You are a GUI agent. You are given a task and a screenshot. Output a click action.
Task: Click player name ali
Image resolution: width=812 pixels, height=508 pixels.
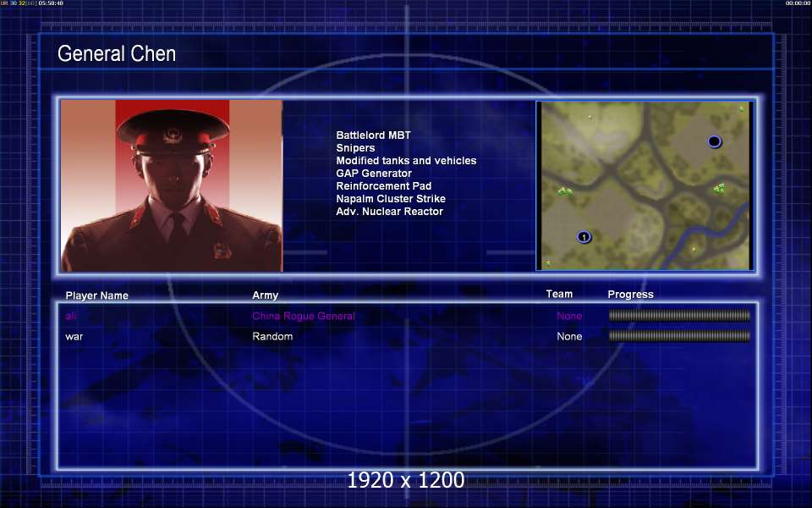tap(71, 316)
